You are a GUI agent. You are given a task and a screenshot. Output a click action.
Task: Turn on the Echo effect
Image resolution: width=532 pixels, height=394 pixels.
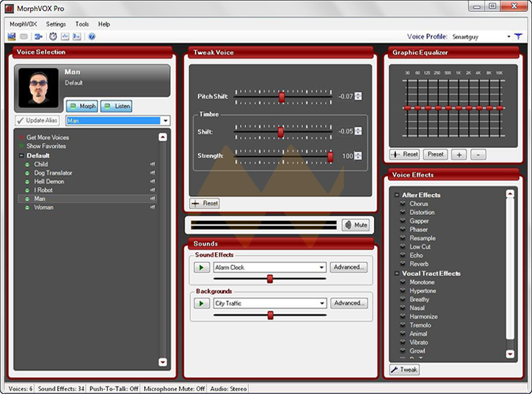pos(403,255)
